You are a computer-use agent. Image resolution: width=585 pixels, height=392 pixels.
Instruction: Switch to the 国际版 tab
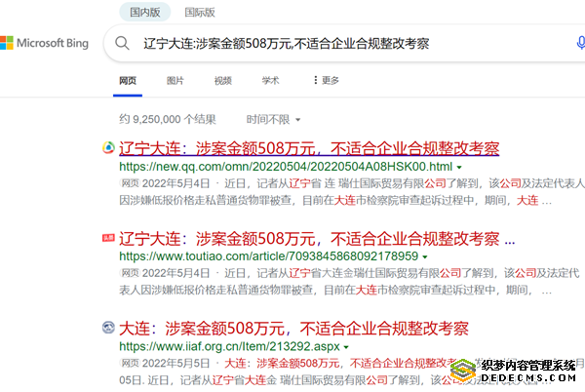[x=200, y=14]
